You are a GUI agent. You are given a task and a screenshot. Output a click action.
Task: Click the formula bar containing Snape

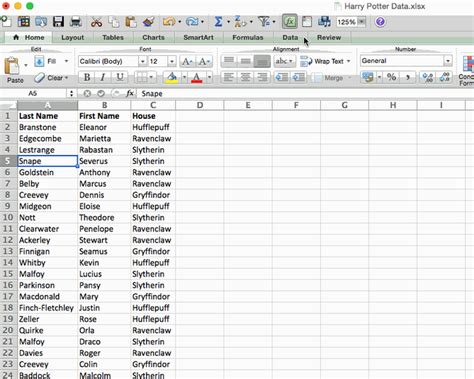click(x=305, y=94)
